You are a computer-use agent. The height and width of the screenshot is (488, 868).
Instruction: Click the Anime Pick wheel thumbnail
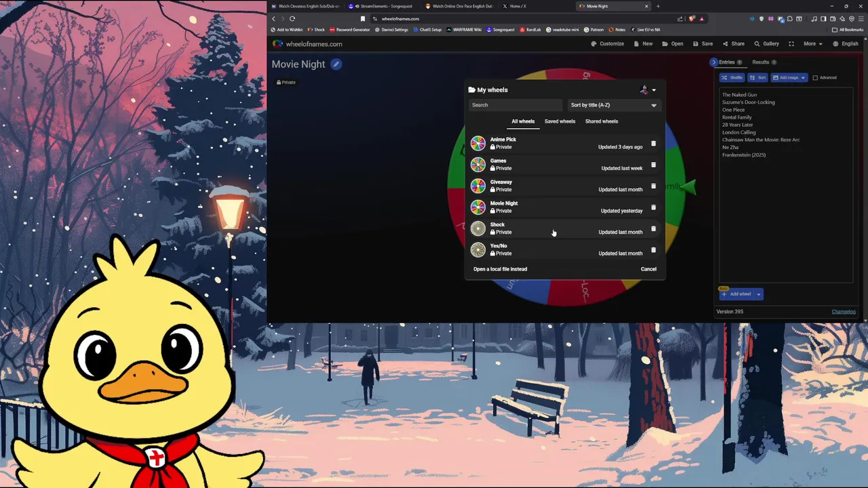478,143
